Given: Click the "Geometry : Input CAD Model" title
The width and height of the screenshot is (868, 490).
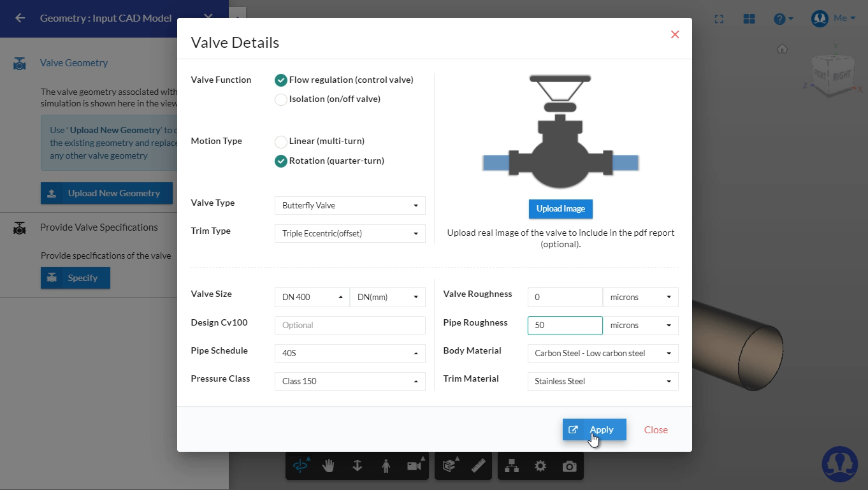Looking at the screenshot, I should [x=106, y=18].
